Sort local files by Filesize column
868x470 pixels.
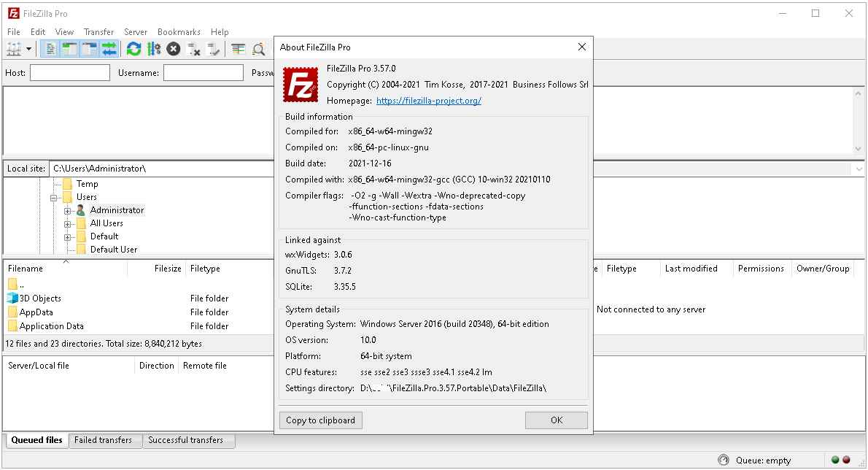point(157,269)
